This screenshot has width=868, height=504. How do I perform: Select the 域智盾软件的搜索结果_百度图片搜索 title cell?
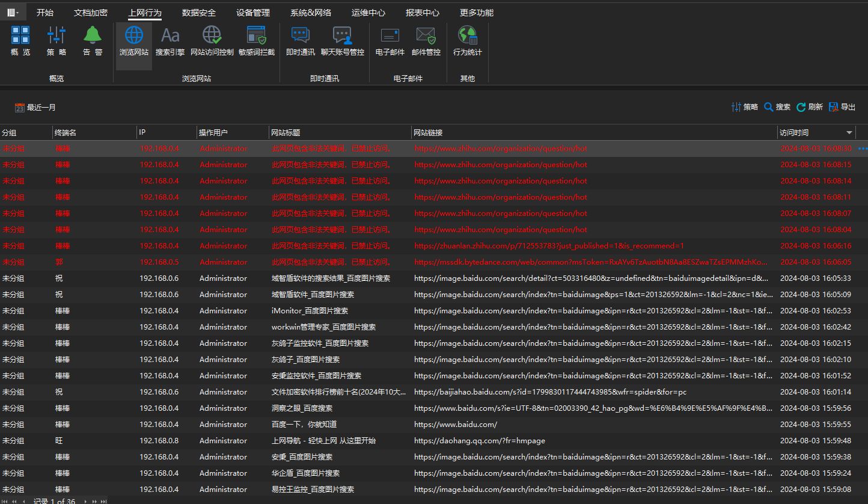tap(340, 278)
